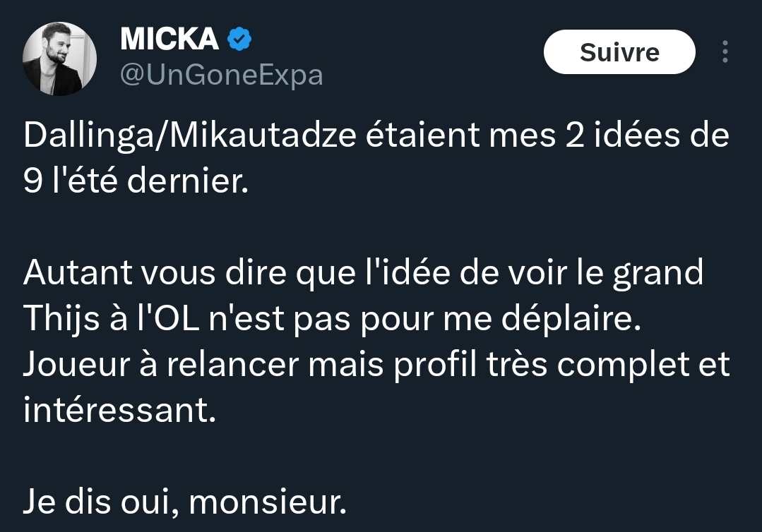This screenshot has width=762, height=532.
Task: Click the @UnGoneExpa handle
Action: pyautogui.click(x=221, y=75)
